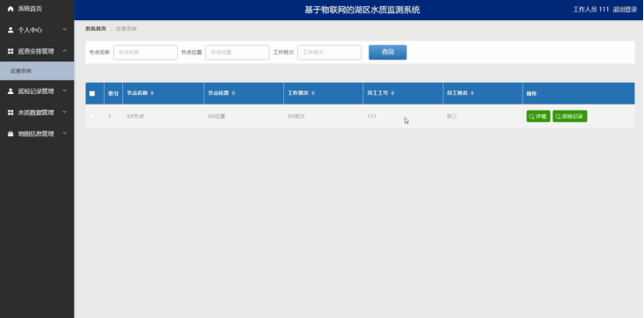Screen dimensions: 644x318
Task: Open 详情 for the XX节点 row
Action: [x=538, y=117]
